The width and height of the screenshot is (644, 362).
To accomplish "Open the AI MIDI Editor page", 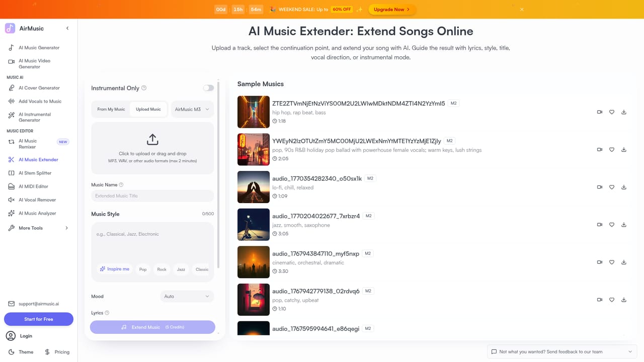I will 38,187.
